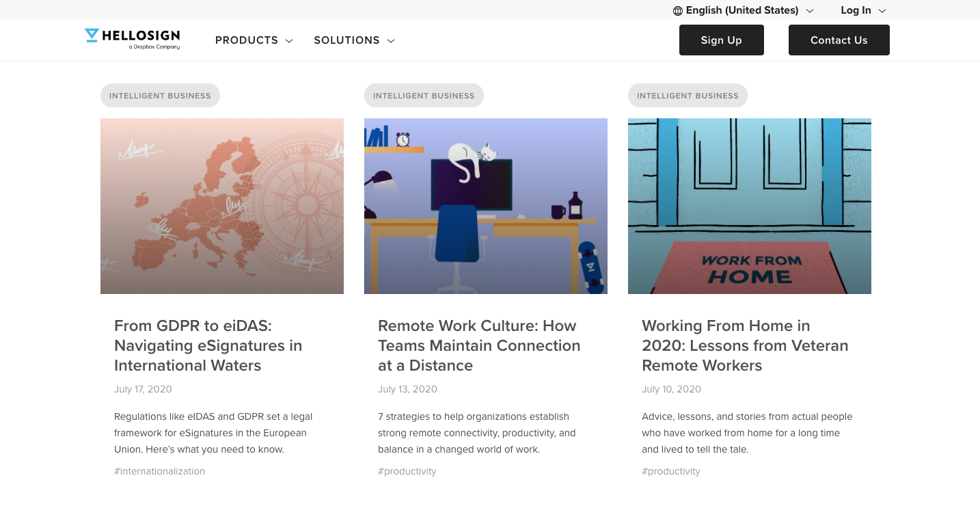Screen dimensions: 980x506
Task: Open the Remote Work Culture article title
Action: click(479, 345)
